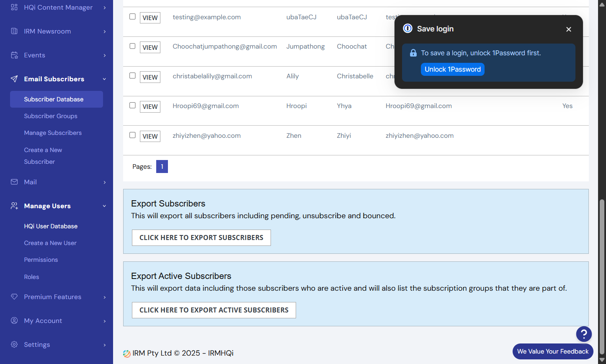Select checkbox for Choochatjumpathong@gmail.com
Image resolution: width=606 pixels, height=364 pixels.
(x=132, y=46)
